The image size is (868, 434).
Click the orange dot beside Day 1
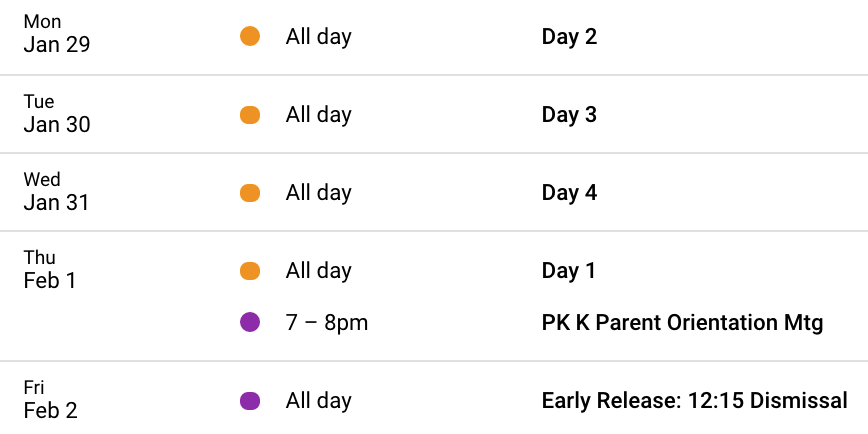[x=250, y=271]
